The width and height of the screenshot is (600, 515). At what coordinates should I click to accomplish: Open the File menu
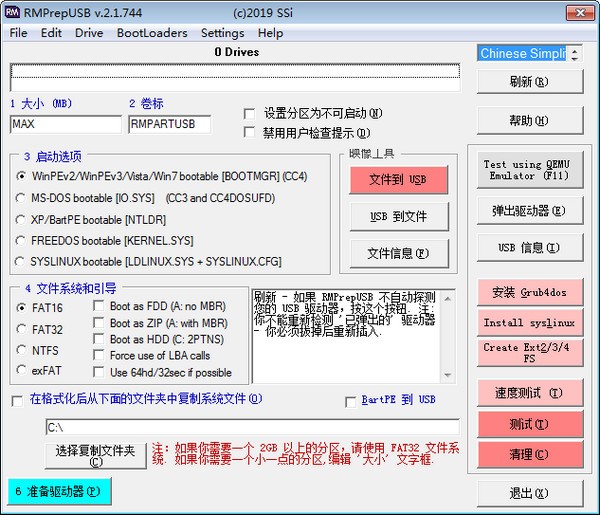coord(19,33)
